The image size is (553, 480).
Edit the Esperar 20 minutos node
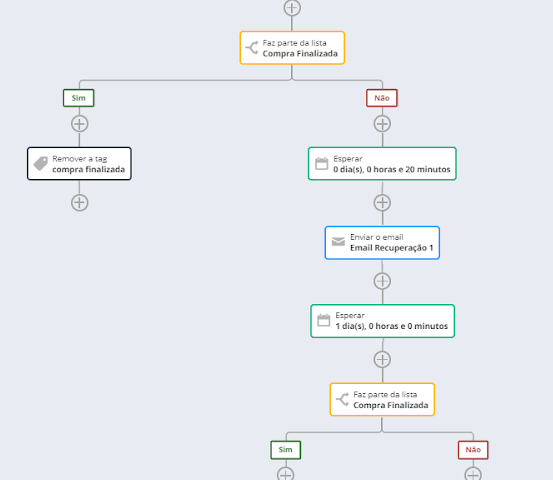382,164
